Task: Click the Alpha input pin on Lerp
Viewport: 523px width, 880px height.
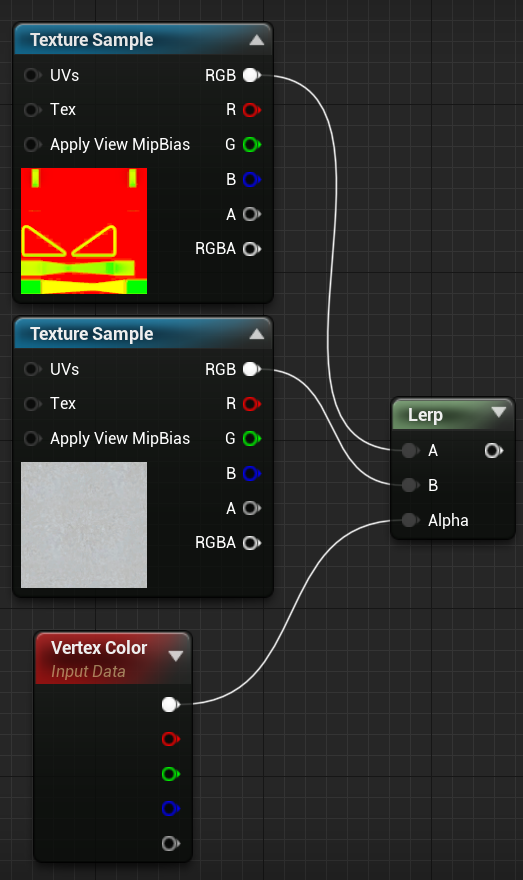Action: 410,520
